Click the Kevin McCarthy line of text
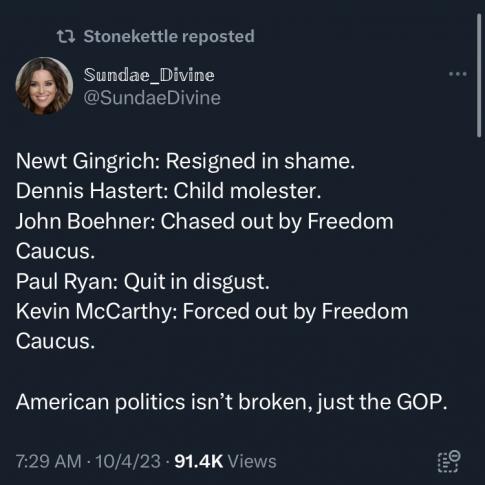This screenshot has width=485, height=485. (x=212, y=326)
